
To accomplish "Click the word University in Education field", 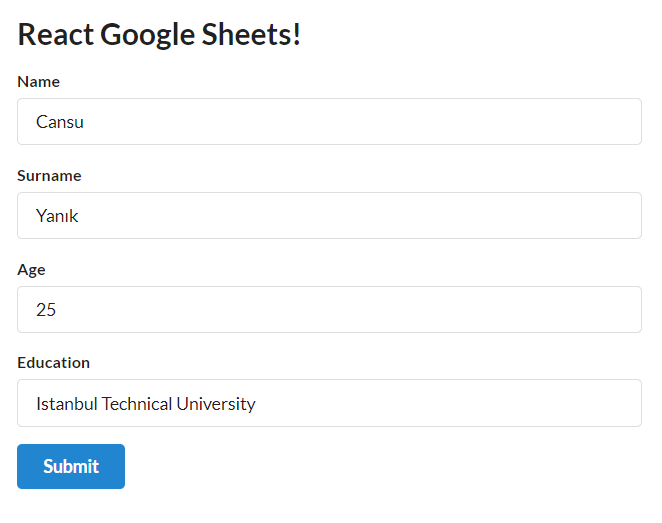I will tap(216, 404).
